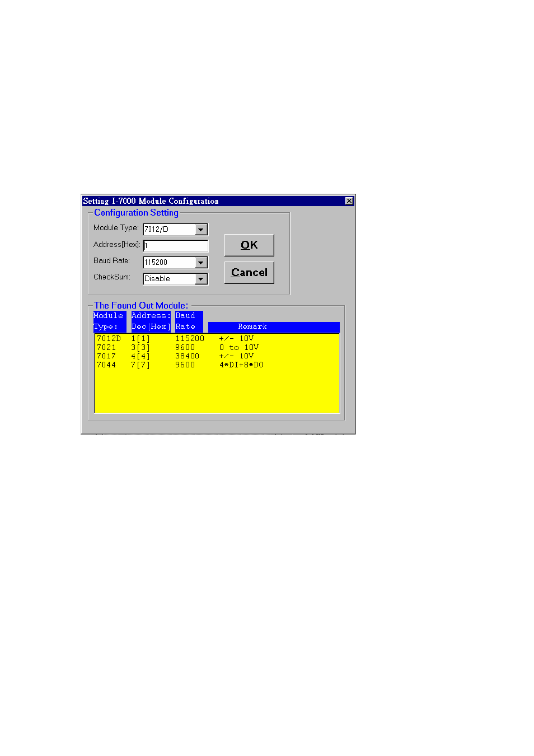Expand the Baud Rate dropdown arrow
The width and height of the screenshot is (534, 756).
tap(201, 263)
